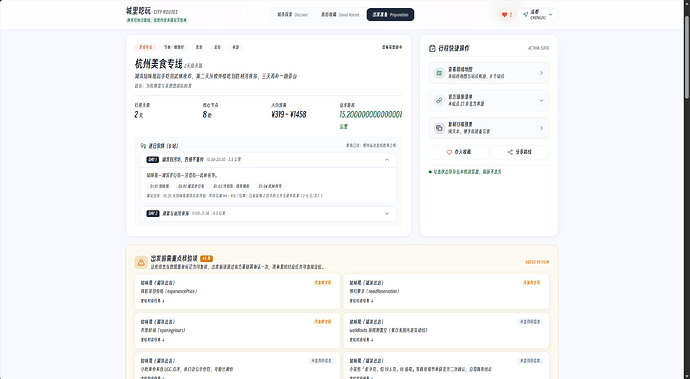This screenshot has height=379, width=690.
Task: Click the orange status badge on the needReservation card
Action: coord(531,283)
